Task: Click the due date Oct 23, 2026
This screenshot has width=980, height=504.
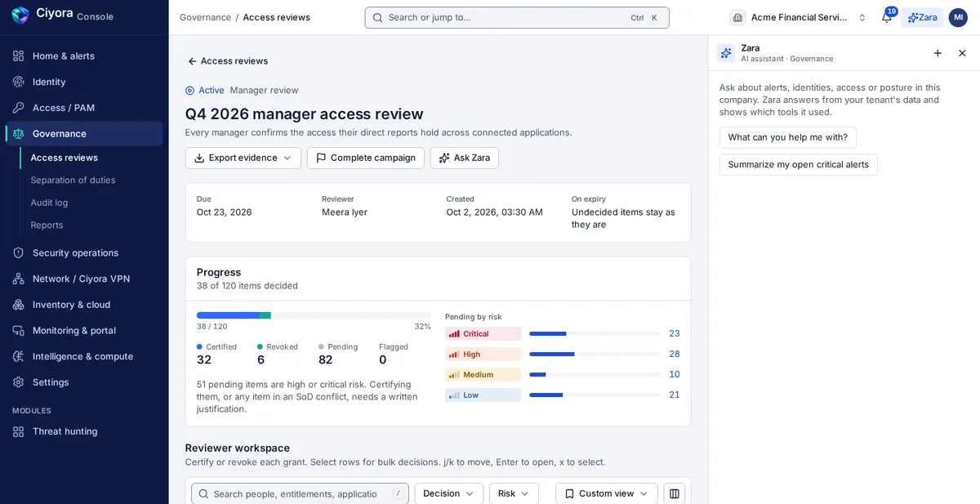Action: pos(224,212)
